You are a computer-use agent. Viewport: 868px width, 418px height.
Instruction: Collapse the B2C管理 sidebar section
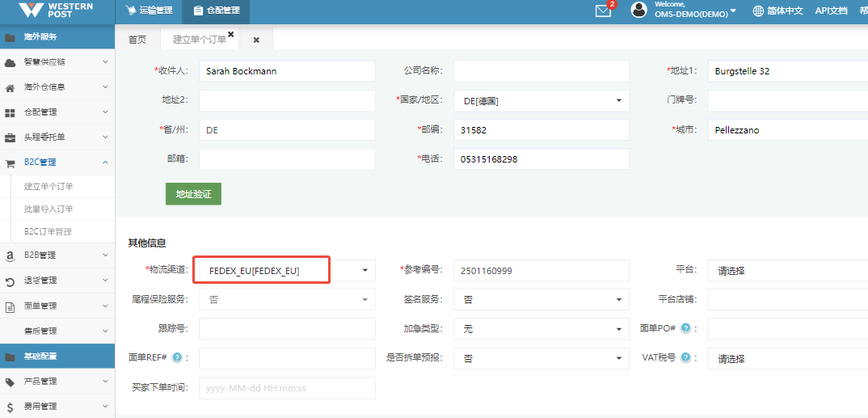57,163
